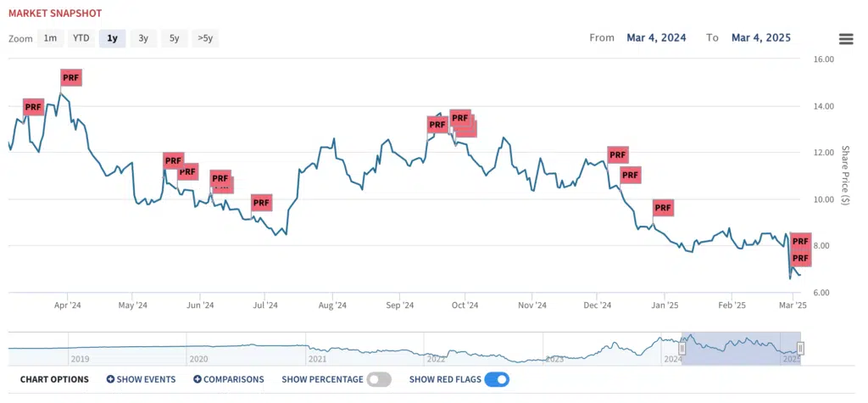The width and height of the screenshot is (868, 403).
Task: Click the plus icon beside Comparisons
Action: click(197, 380)
